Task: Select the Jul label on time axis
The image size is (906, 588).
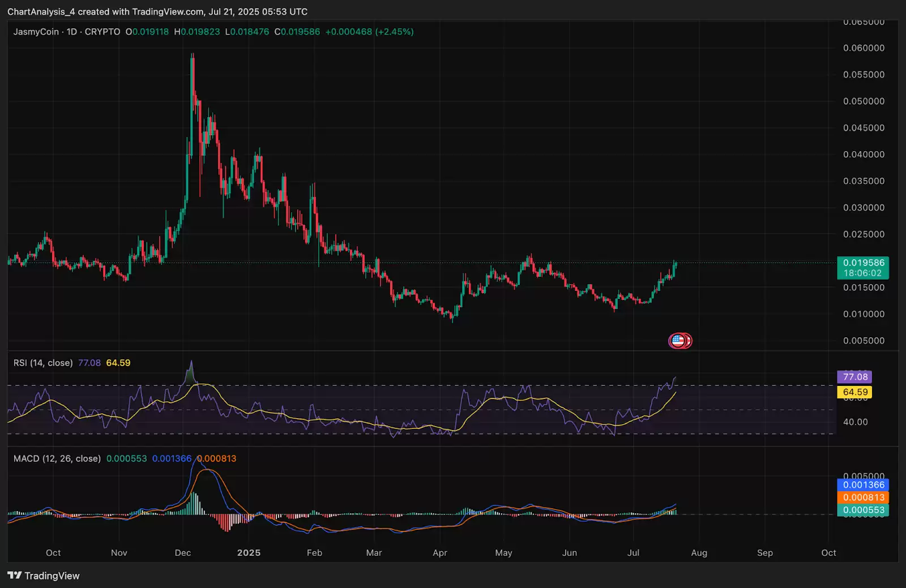Action: point(634,553)
